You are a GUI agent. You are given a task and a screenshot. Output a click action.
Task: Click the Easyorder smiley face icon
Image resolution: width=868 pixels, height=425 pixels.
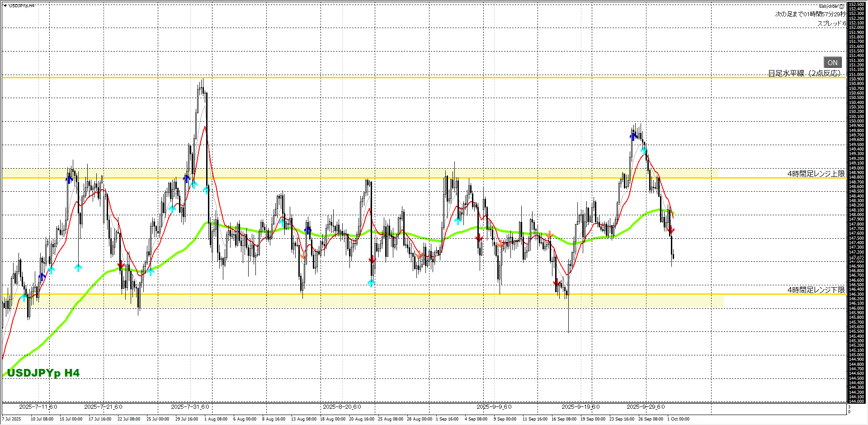pos(841,6)
